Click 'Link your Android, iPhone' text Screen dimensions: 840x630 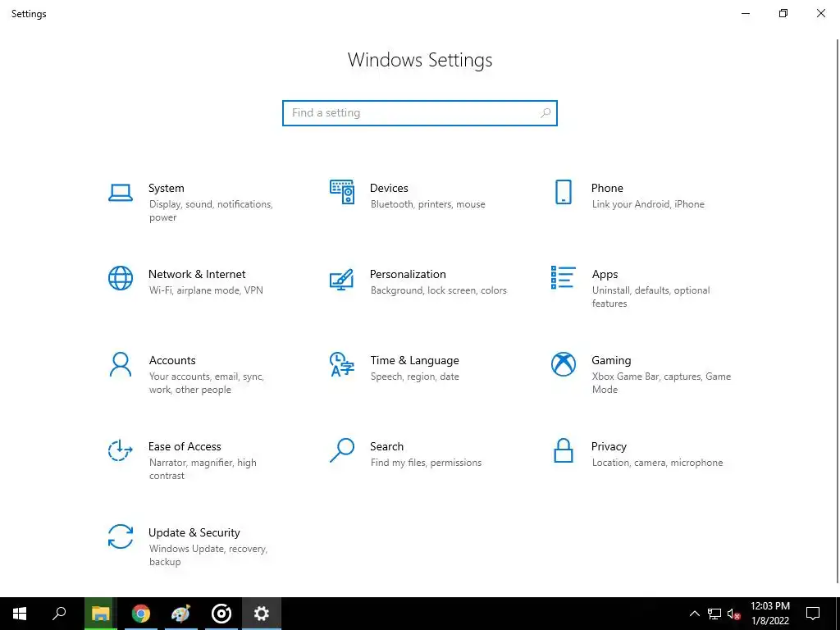648,204
